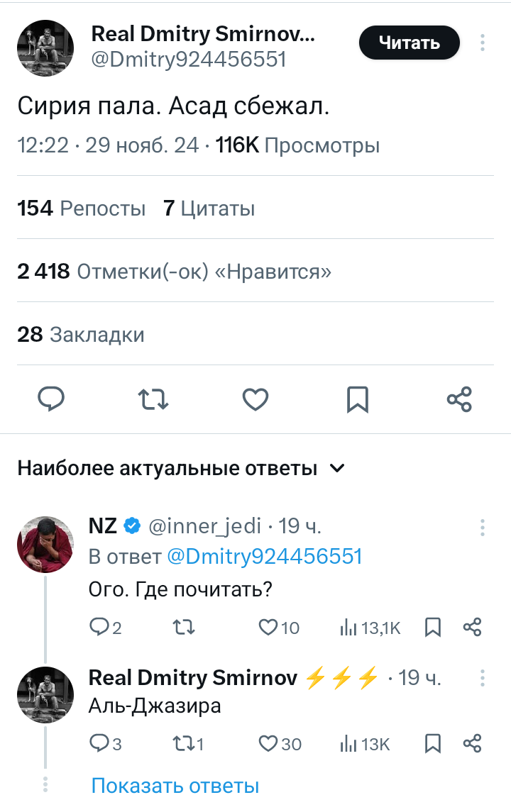
Task: Open the 154 Репосты list
Action: (x=81, y=208)
